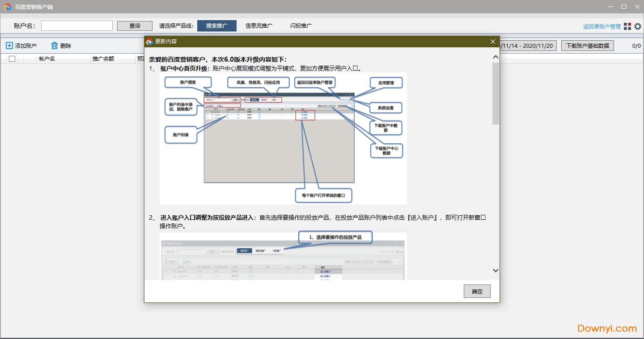
Task: Click the 百度营销客户端 app logo in main title bar
Action: pyautogui.click(x=8, y=7)
